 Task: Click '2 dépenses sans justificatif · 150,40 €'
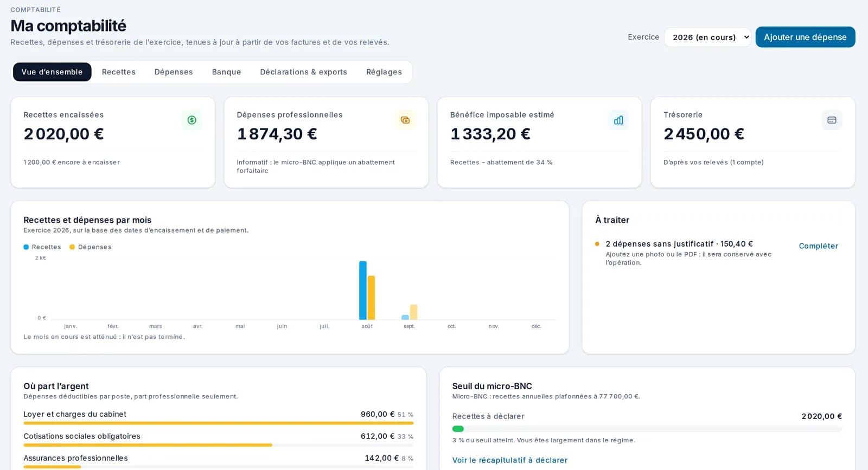click(679, 244)
